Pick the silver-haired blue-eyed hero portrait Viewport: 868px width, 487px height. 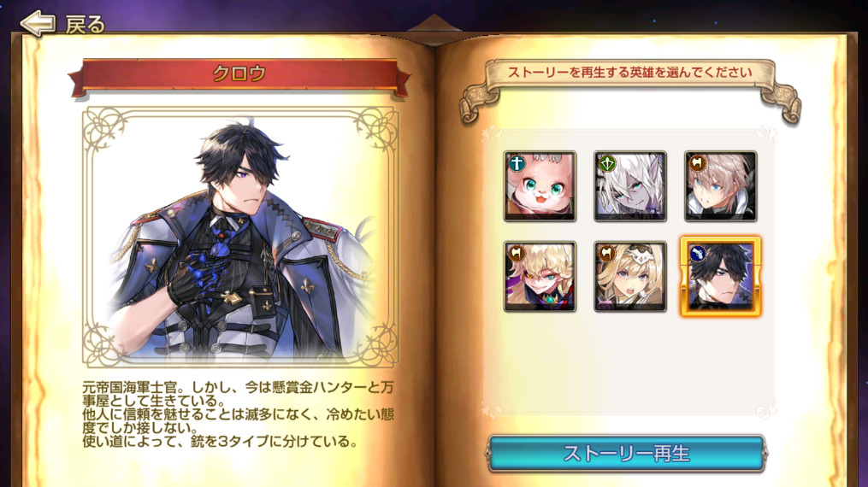[x=720, y=186]
